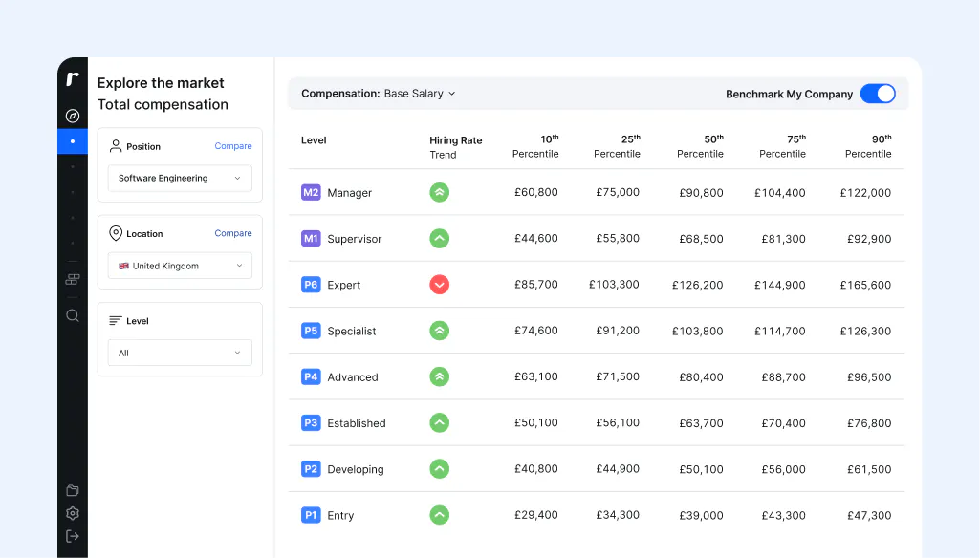Click the hiring trend icon for Manager
The width and height of the screenshot is (980, 558).
pos(440,192)
